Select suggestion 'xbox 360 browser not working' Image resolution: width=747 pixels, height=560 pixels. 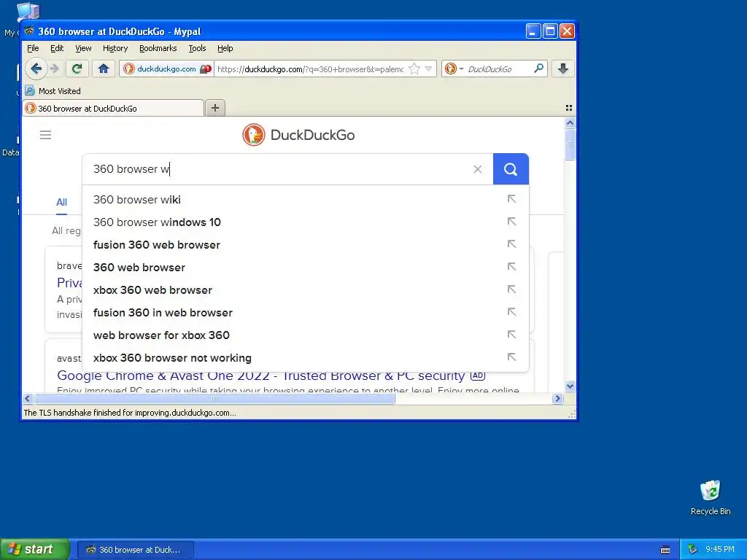306,357
